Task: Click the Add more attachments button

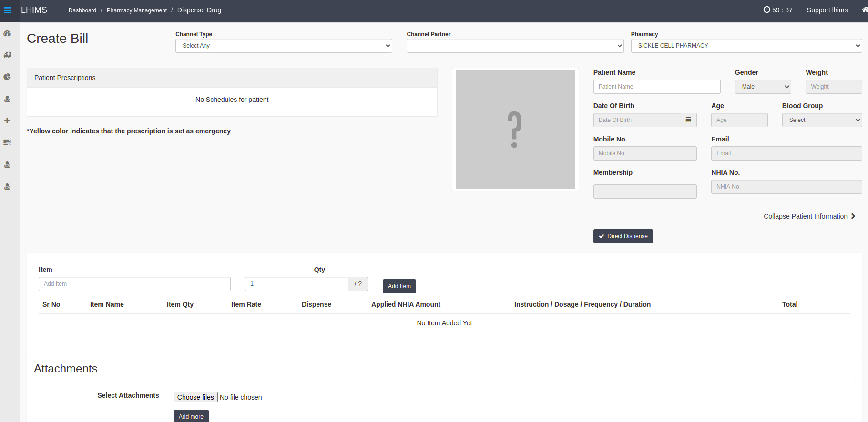Action: [x=191, y=416]
